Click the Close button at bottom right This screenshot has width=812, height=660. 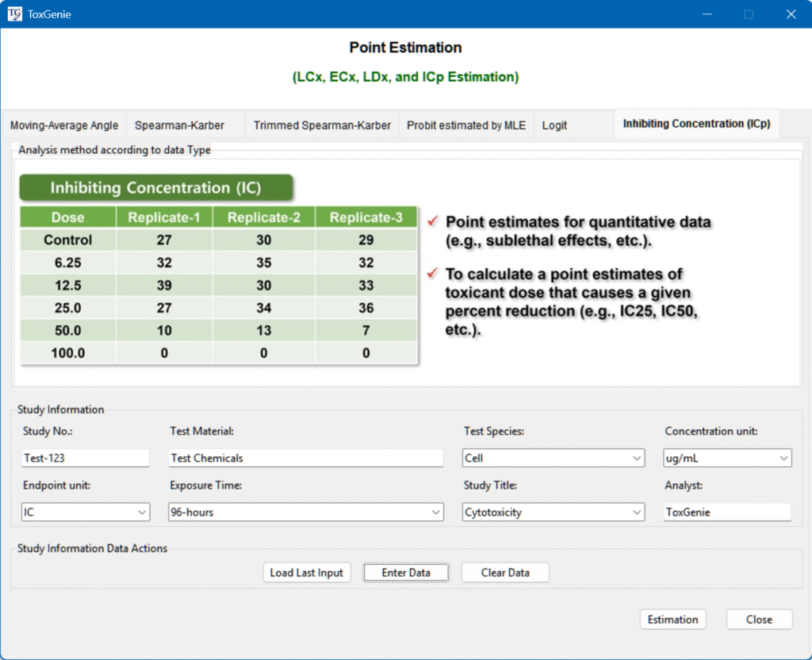759,620
